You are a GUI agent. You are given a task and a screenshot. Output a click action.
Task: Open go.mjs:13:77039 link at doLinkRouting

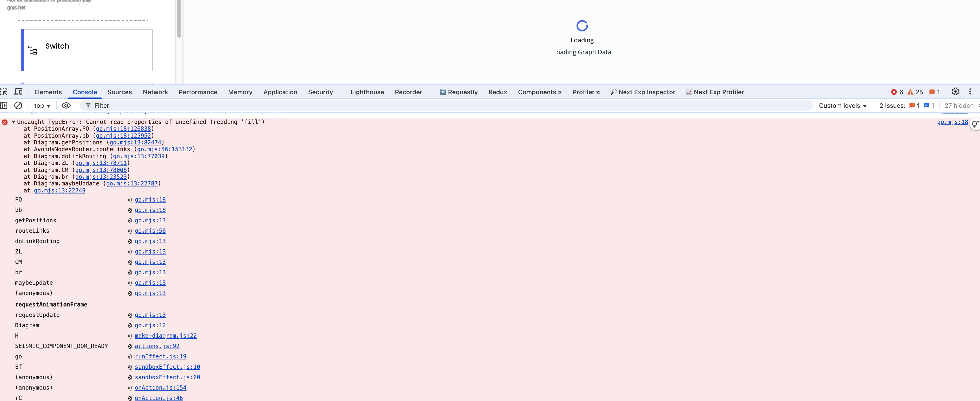tap(139, 156)
